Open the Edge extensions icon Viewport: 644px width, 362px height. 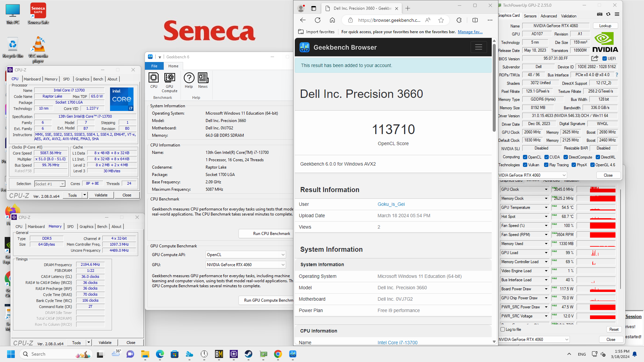tap(459, 20)
